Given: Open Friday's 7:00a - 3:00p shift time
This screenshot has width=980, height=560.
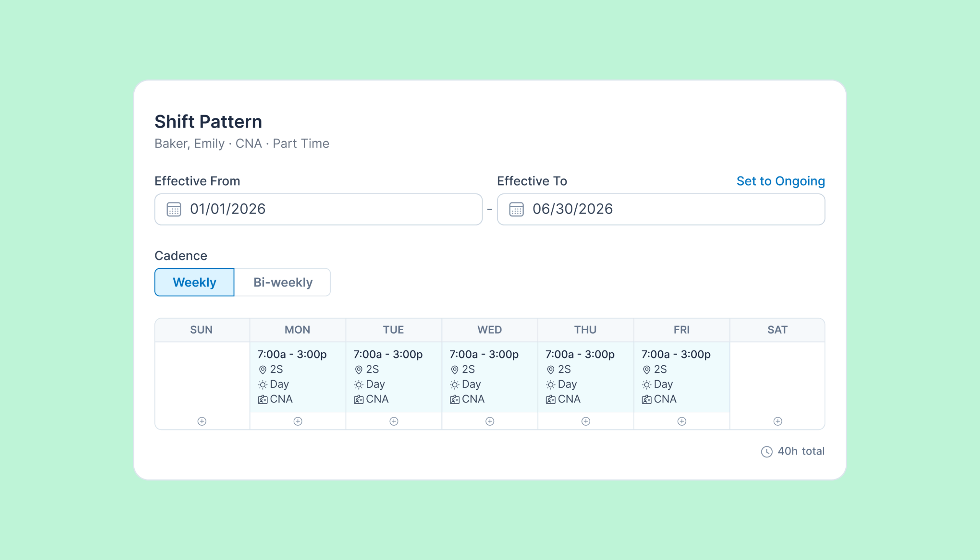Looking at the screenshot, I should [x=676, y=354].
